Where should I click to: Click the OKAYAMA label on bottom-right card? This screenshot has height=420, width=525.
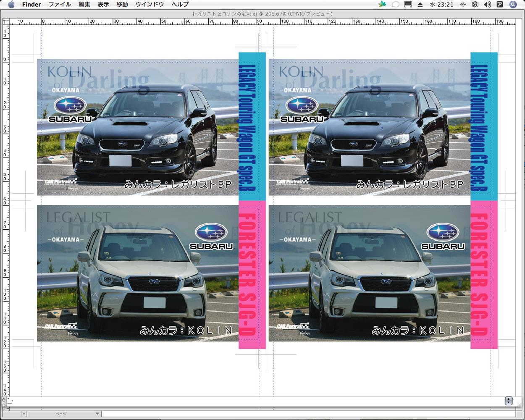point(297,240)
